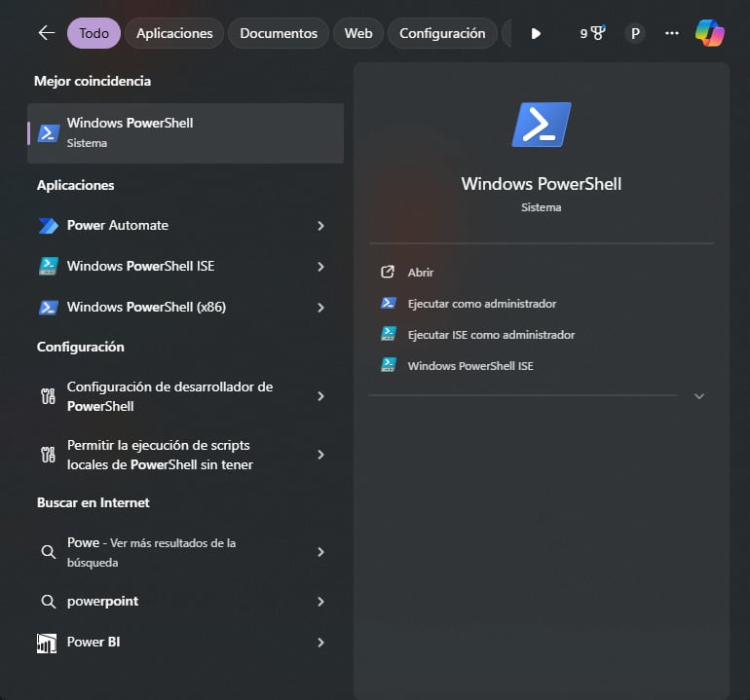Open the P profile avatar
The image size is (750, 700).
click(635, 33)
